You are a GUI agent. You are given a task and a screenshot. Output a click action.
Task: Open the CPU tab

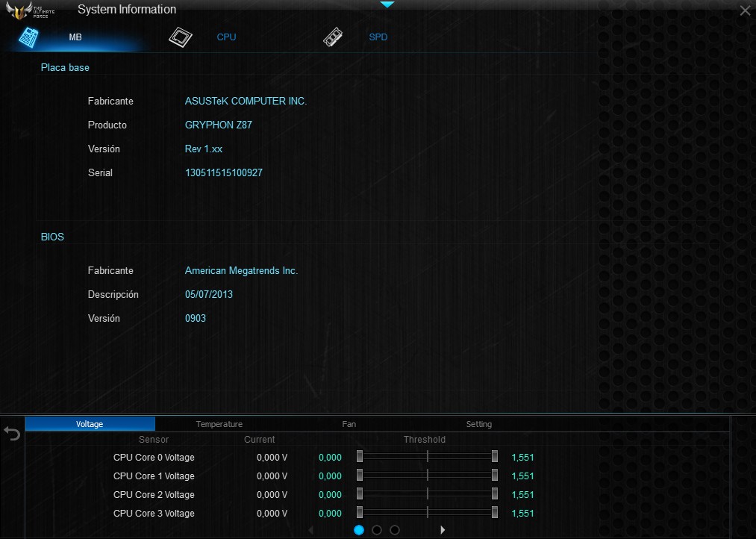click(x=226, y=37)
